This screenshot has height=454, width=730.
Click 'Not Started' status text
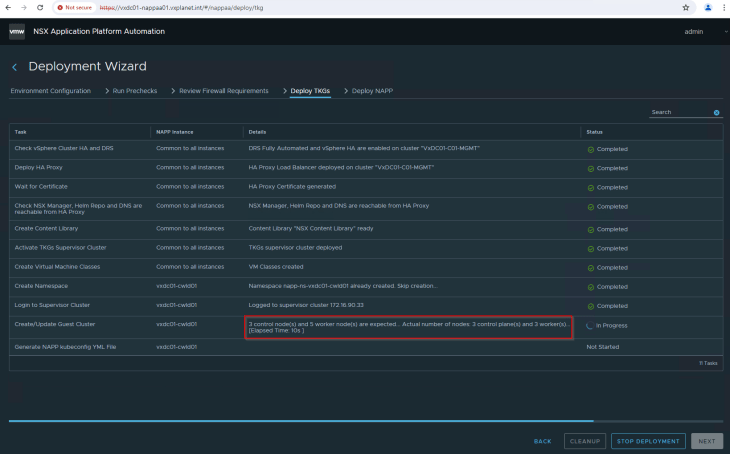point(602,346)
